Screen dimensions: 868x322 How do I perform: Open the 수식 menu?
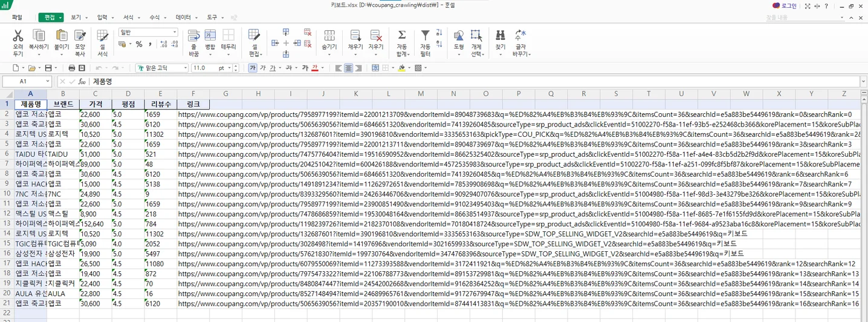coord(154,18)
